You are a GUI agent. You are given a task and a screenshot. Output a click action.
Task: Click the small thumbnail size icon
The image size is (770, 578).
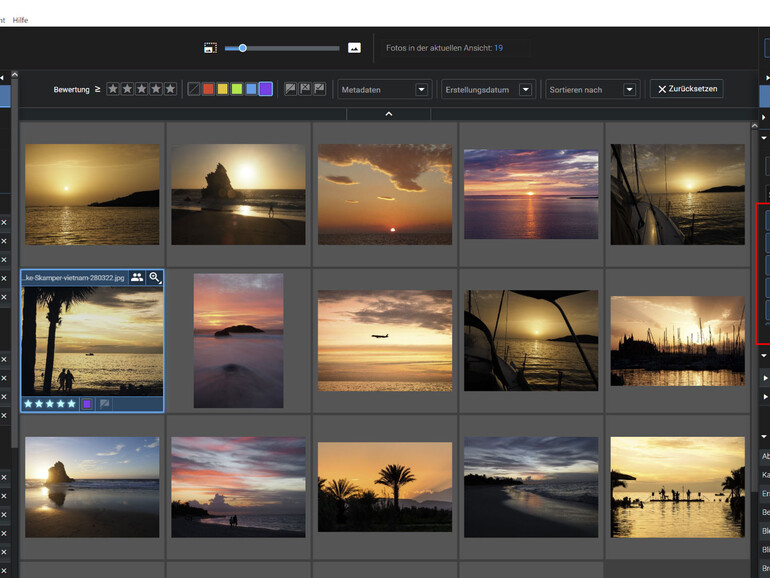210,48
